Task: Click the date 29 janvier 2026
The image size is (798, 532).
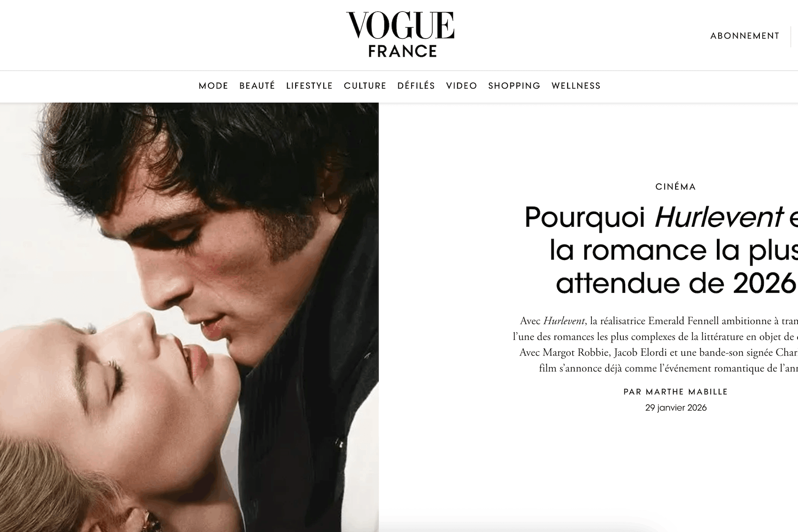Action: (x=676, y=408)
